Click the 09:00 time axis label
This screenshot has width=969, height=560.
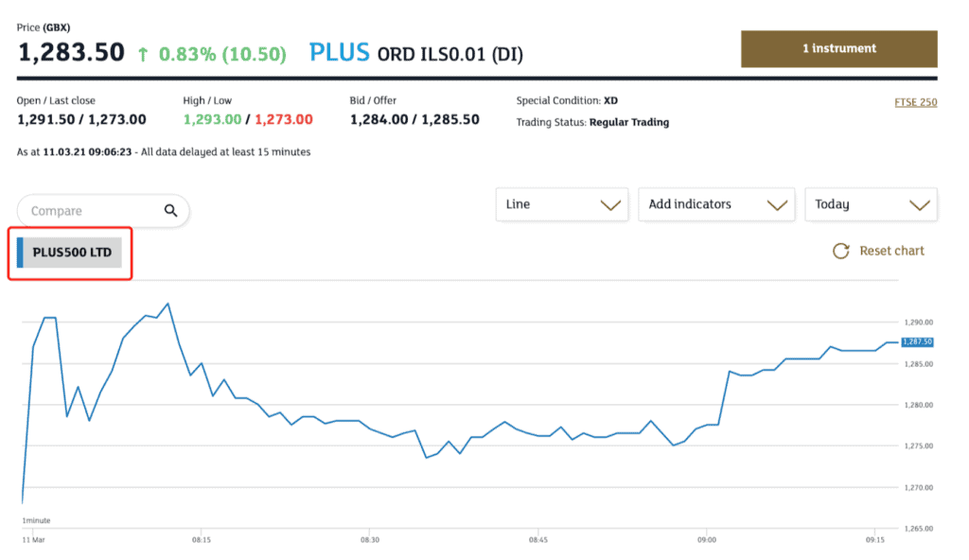706,539
